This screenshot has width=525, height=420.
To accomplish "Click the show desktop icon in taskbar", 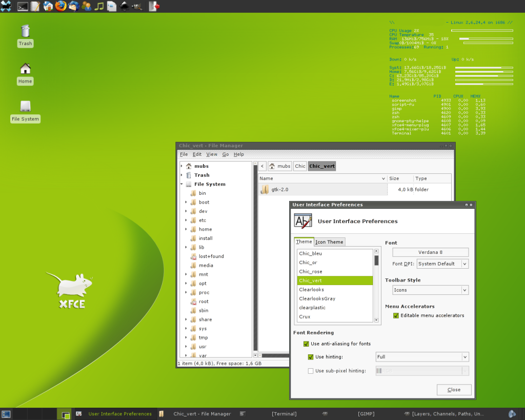I will [6, 414].
